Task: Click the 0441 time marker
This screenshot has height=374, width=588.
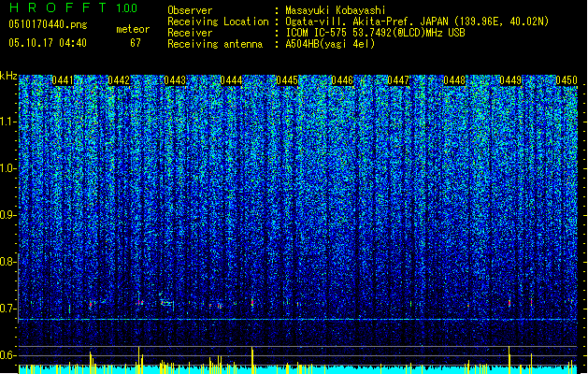Action: [63, 80]
